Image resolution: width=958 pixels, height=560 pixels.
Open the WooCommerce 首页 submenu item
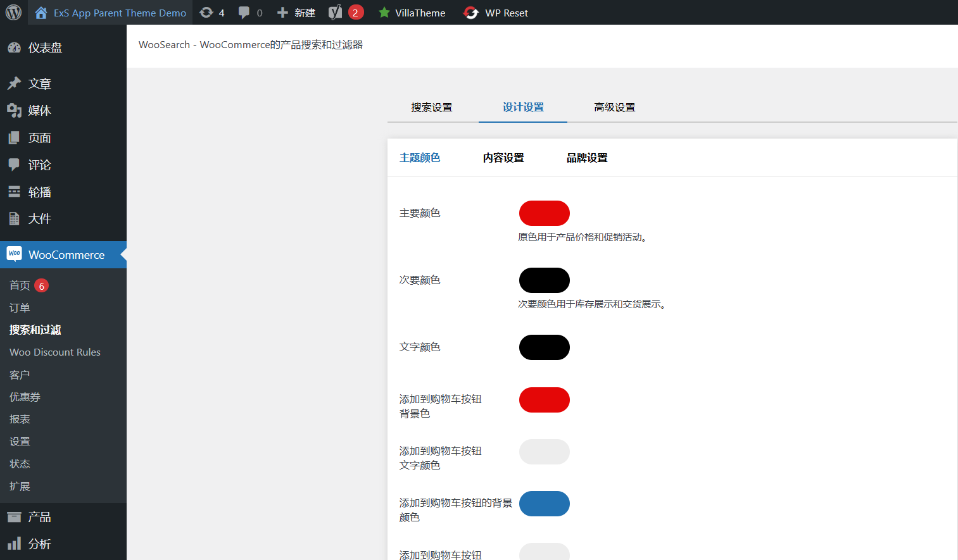pyautogui.click(x=20, y=285)
